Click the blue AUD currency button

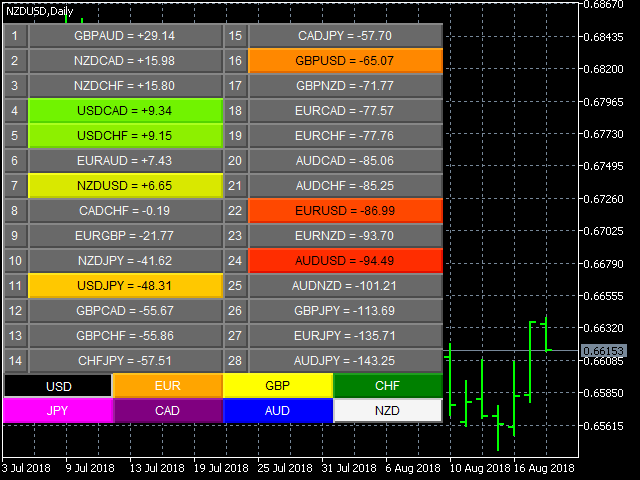(x=277, y=410)
